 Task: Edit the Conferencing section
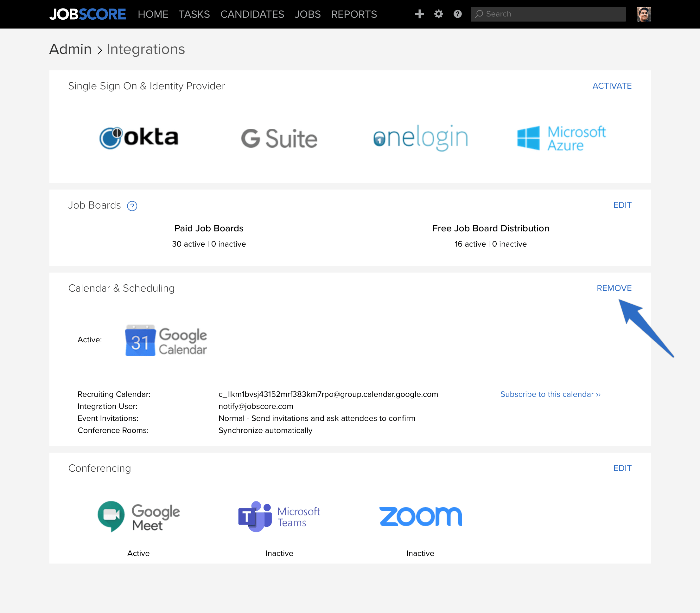[622, 468]
